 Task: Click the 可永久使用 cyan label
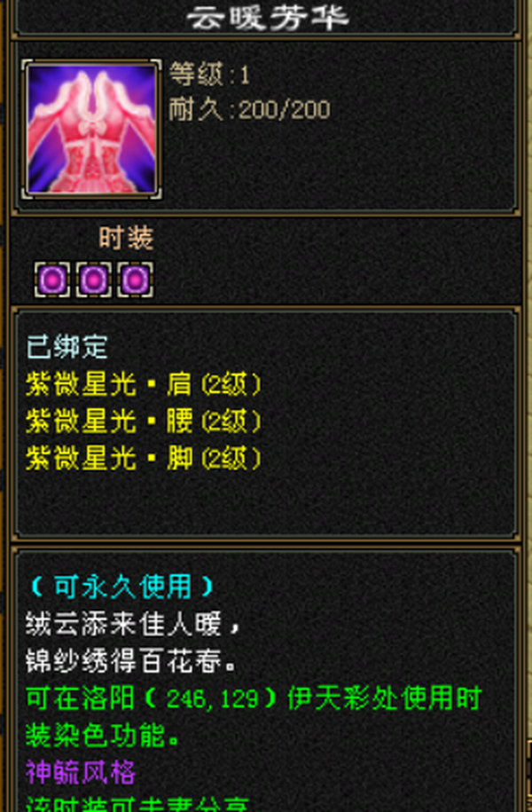(121, 587)
